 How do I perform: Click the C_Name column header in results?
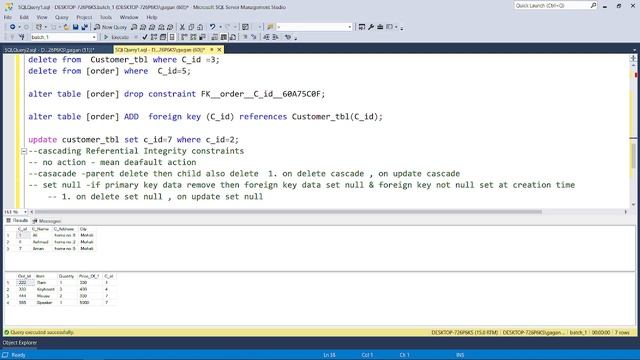(x=40, y=229)
